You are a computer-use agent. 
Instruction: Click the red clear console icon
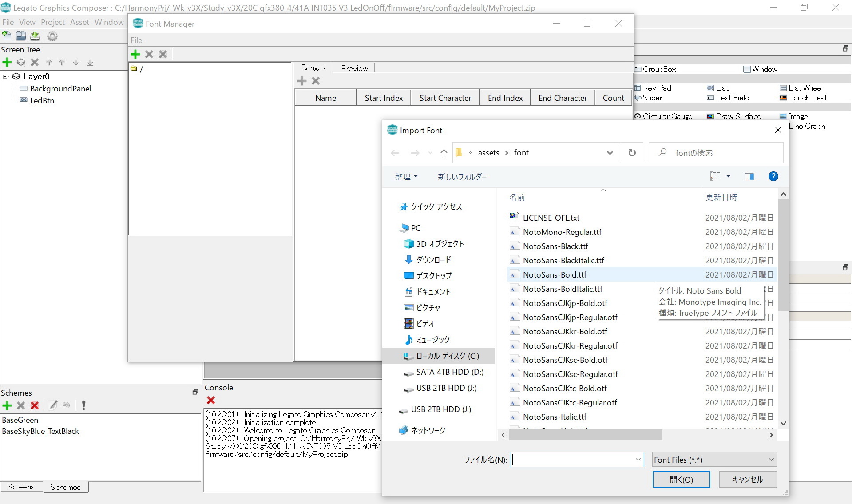click(x=211, y=400)
